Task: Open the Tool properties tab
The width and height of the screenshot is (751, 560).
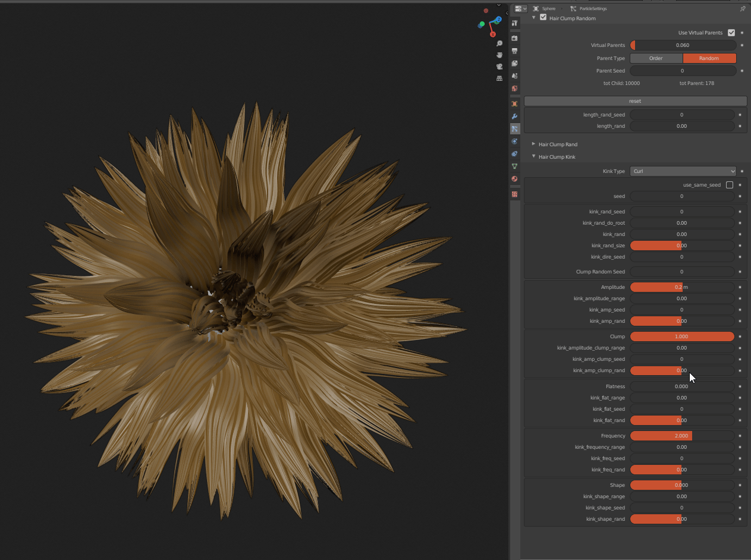Action: (x=515, y=23)
